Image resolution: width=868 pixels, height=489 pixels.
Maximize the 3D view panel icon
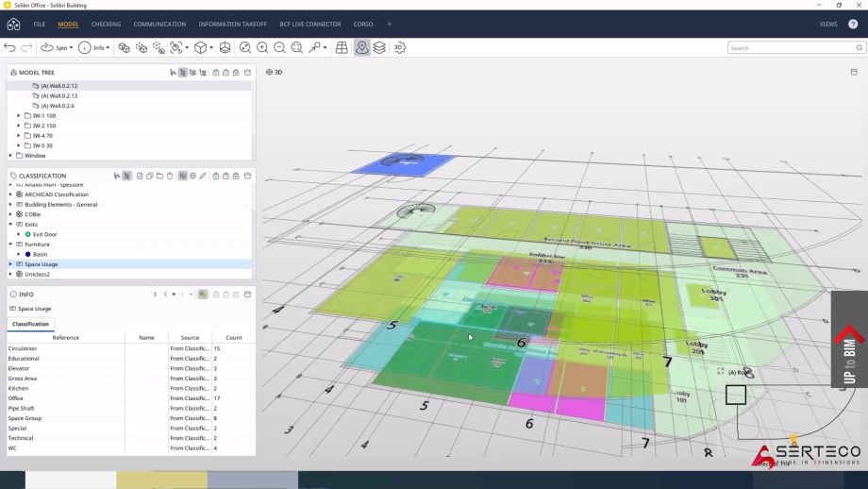[854, 73]
